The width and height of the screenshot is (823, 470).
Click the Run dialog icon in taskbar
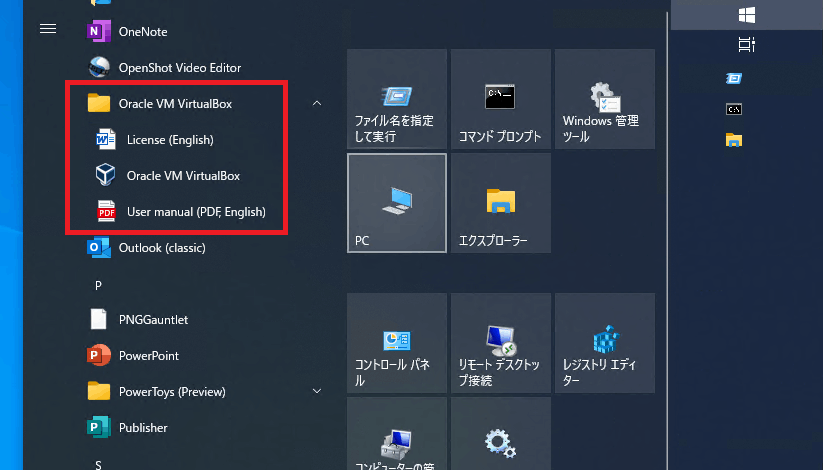[734, 78]
